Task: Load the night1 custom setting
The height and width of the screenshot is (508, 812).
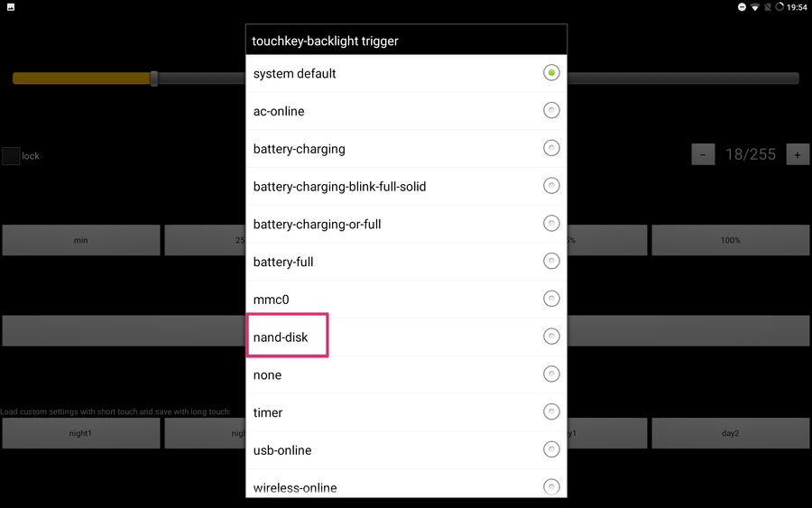Action: pos(81,433)
